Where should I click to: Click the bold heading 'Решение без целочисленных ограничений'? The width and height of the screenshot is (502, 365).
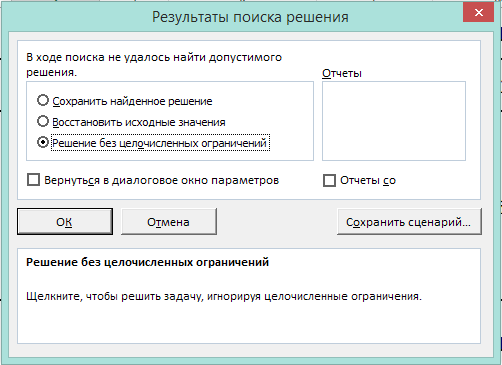[x=147, y=262]
